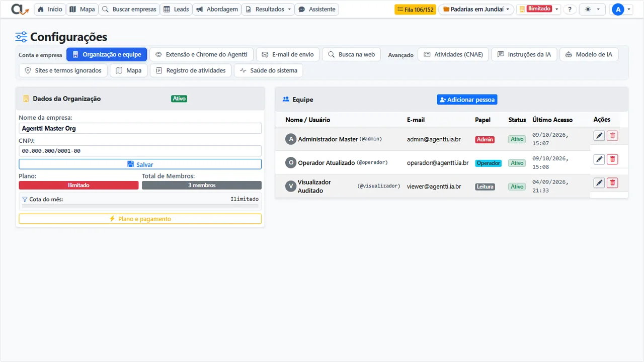Image resolution: width=644 pixels, height=362 pixels.
Task: Delete Operador Atualizado with trash icon
Action: pos(612,159)
